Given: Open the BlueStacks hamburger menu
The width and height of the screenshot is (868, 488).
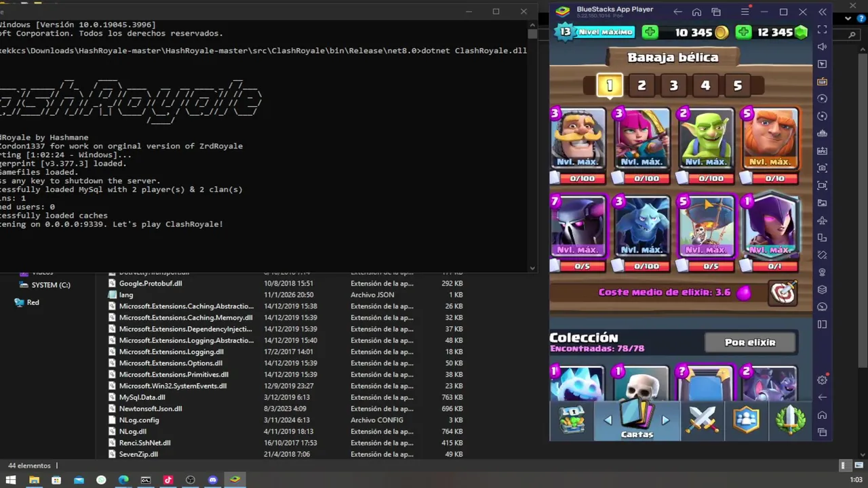Looking at the screenshot, I should pyautogui.click(x=745, y=12).
